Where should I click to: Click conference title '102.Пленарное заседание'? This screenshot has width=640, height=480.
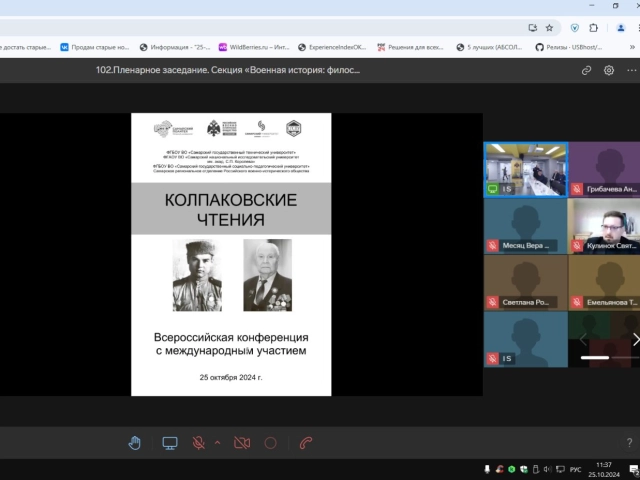point(228,70)
